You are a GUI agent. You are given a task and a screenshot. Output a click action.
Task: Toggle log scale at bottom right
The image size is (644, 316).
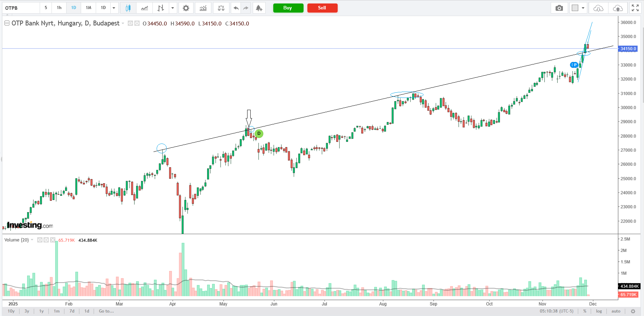point(599,311)
